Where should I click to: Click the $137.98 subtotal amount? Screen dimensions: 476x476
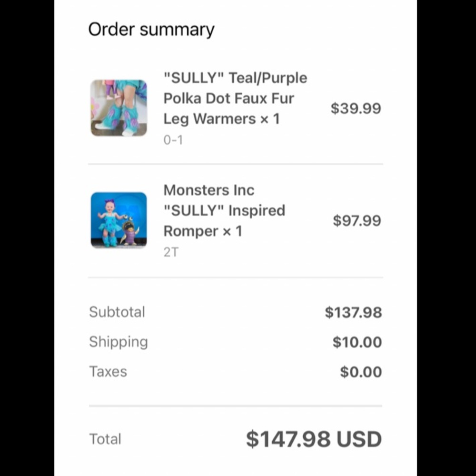click(x=353, y=313)
